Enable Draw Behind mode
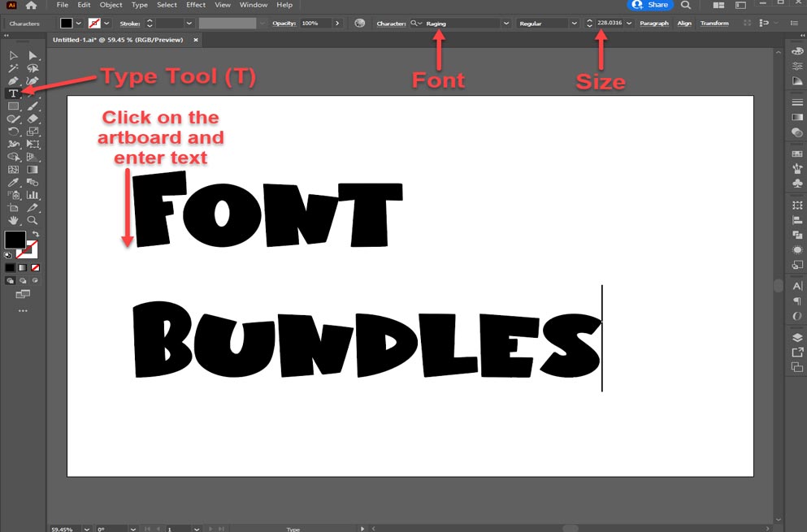This screenshot has width=807, height=532. [x=23, y=280]
